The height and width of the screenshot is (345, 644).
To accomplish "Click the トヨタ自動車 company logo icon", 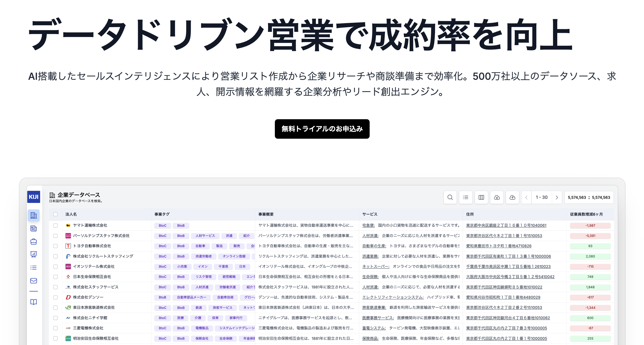I will click(68, 246).
